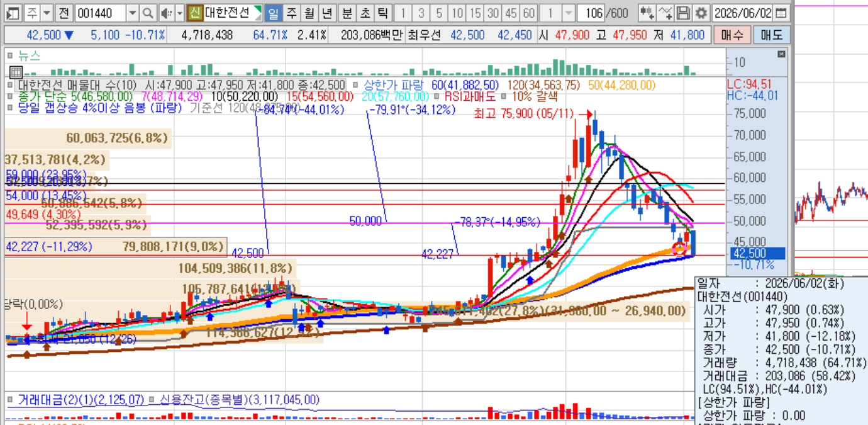
Task: Toggle the 상한가 파랑 indicator checkbox
Action: [356, 85]
